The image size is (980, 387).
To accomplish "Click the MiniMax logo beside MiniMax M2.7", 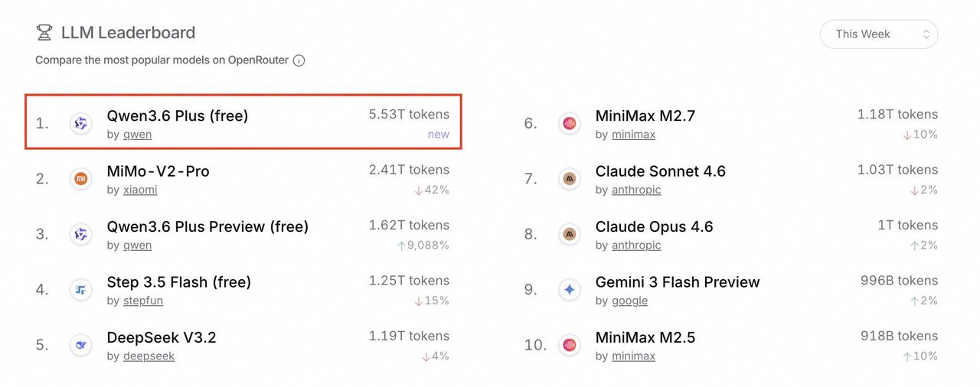I will click(x=569, y=123).
